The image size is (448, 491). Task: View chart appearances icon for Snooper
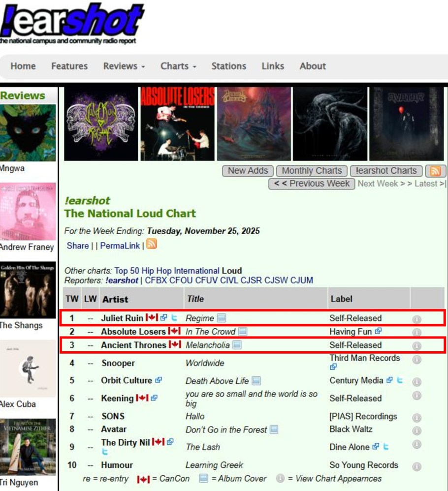pos(416,360)
